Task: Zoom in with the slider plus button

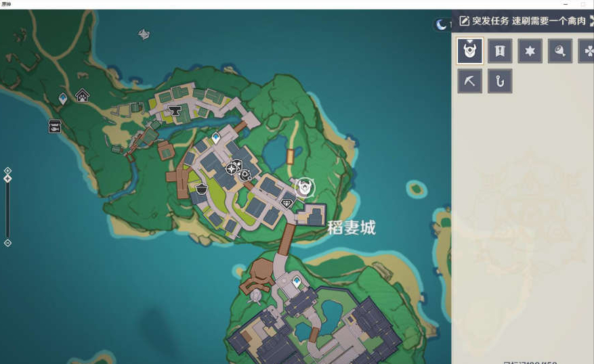Action: (x=7, y=170)
